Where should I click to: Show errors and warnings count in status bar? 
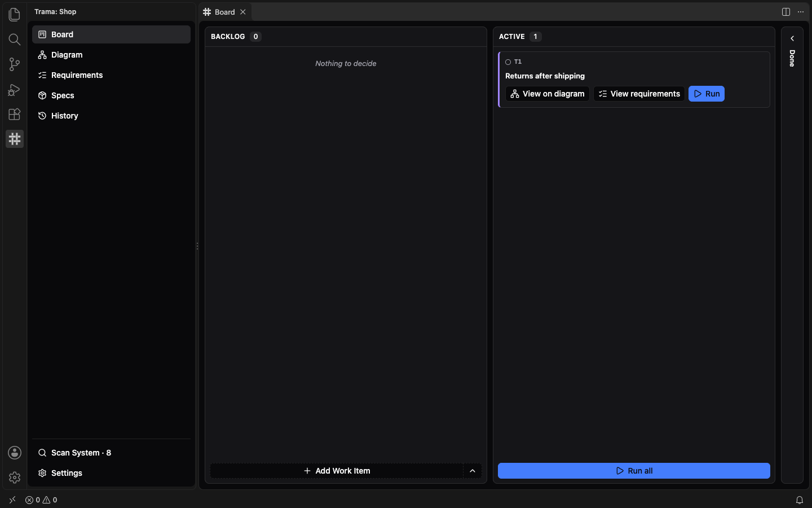click(x=41, y=500)
